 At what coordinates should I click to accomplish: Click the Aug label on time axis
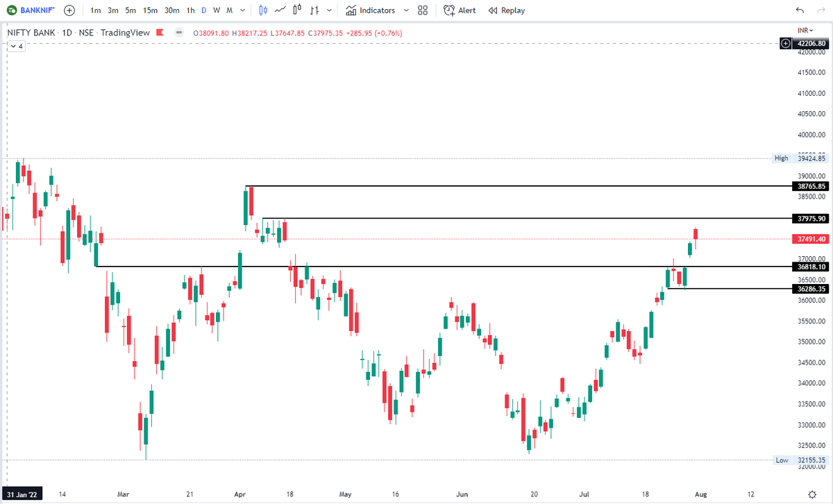click(700, 494)
